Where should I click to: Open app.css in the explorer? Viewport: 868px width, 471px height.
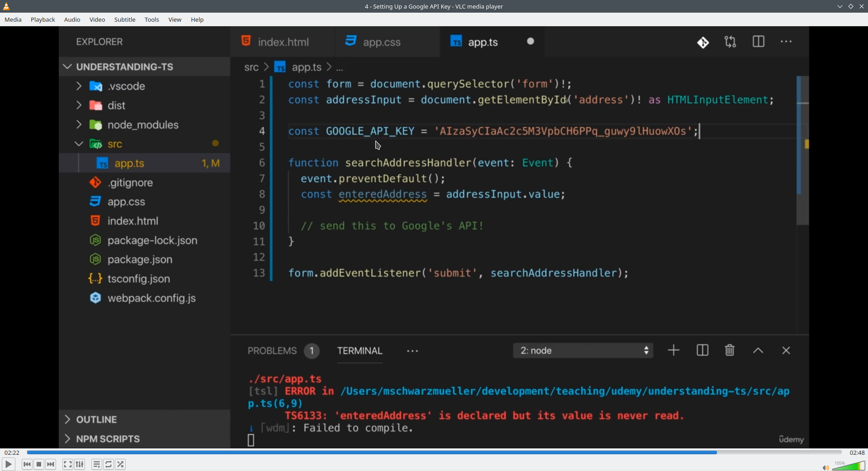(x=145, y=202)
